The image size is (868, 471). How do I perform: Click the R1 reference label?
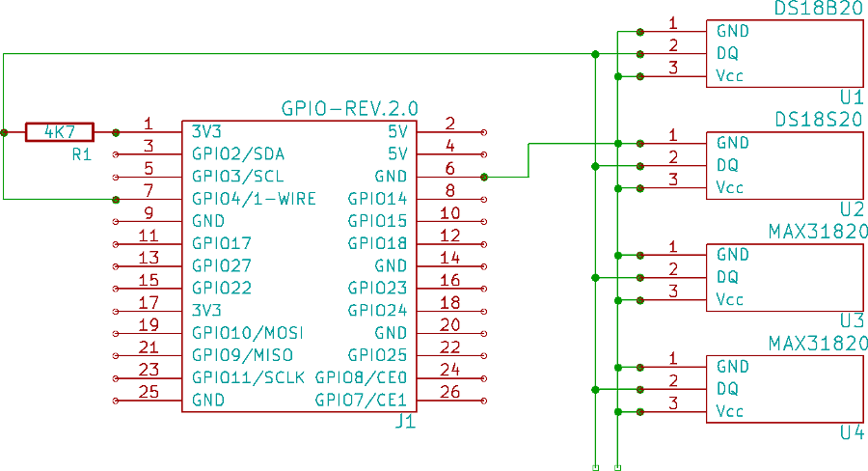coord(82,154)
